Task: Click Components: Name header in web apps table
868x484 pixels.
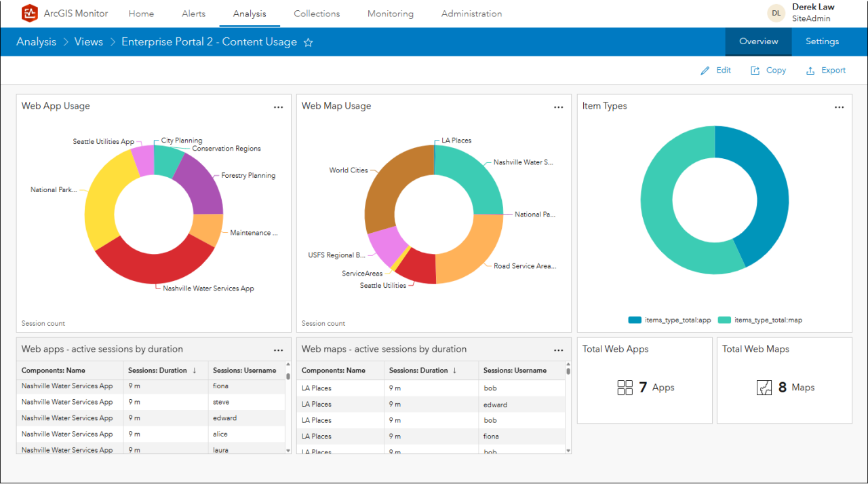Action: click(x=54, y=371)
